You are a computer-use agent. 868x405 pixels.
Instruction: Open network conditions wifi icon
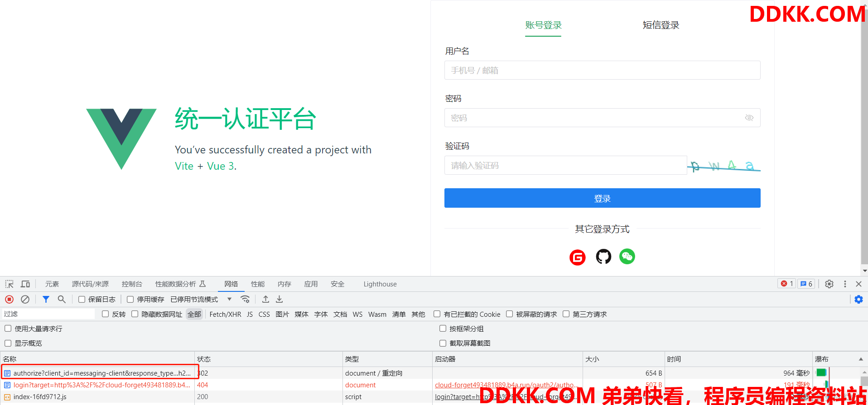[x=245, y=299]
